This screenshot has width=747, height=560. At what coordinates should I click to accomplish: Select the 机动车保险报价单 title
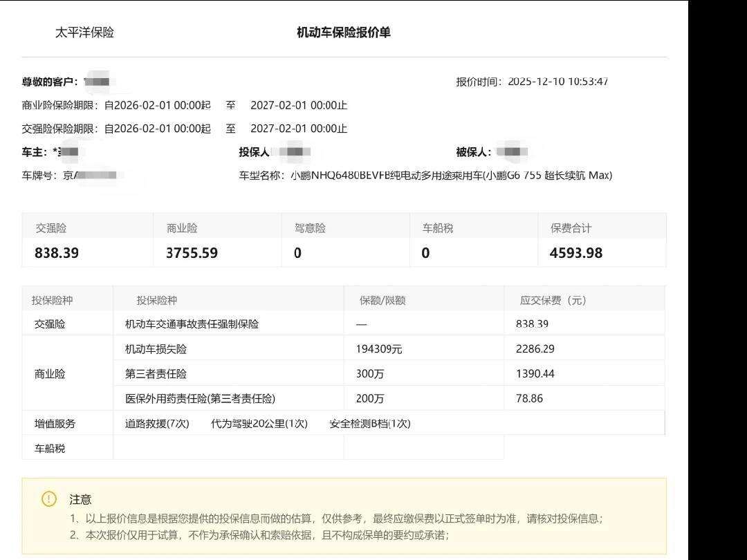tap(344, 32)
